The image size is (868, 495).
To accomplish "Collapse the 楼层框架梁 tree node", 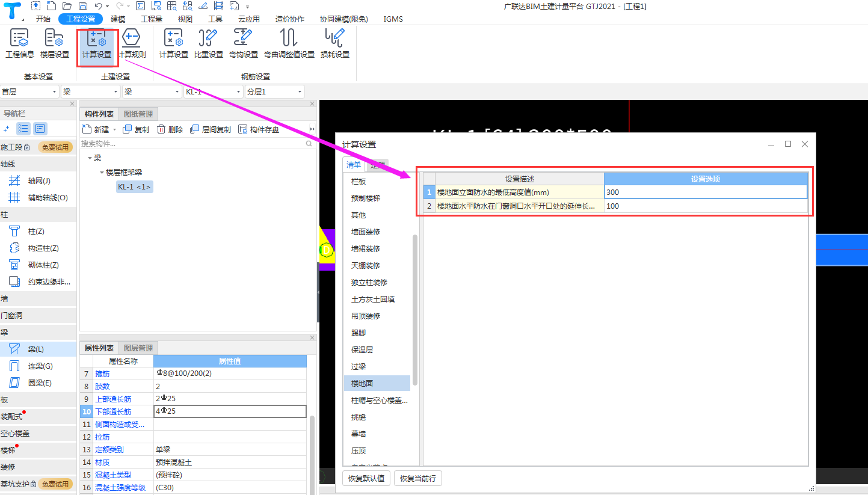I will 102,172.
